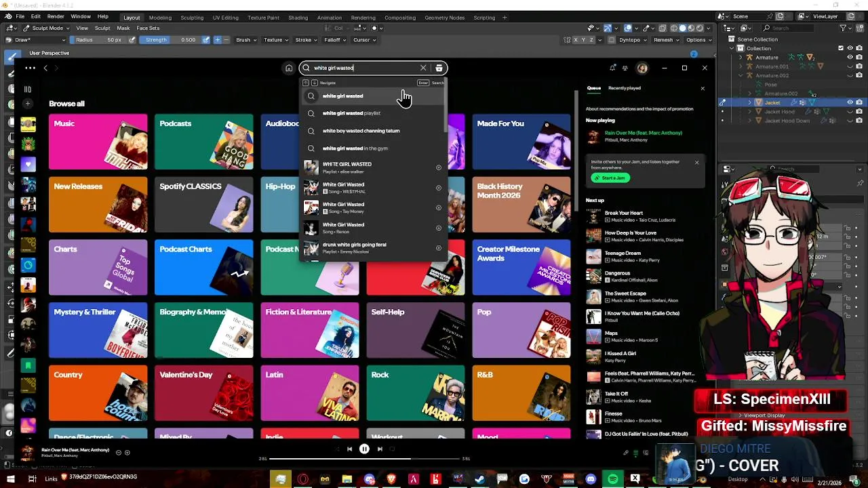Switch to the Shading workspace tab
This screenshot has height=488, width=868.
click(298, 18)
